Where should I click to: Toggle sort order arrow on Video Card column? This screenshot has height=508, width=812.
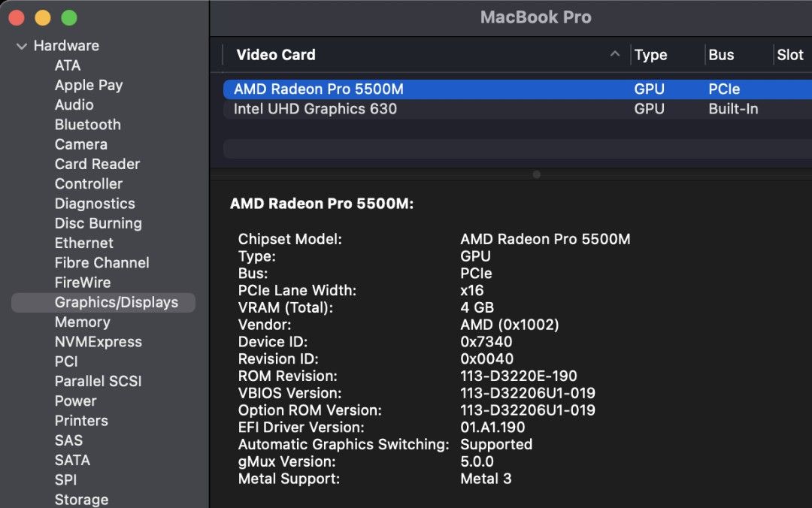coord(615,54)
